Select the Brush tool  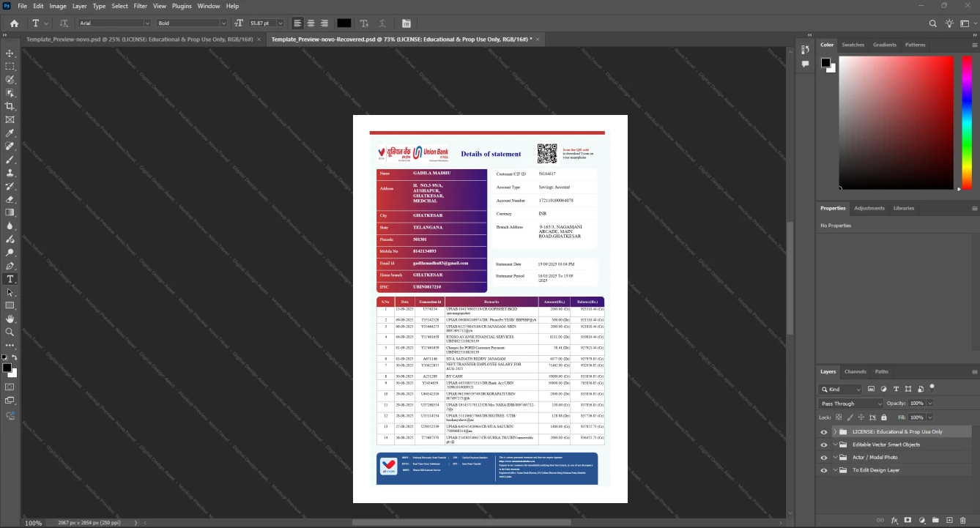click(10, 160)
